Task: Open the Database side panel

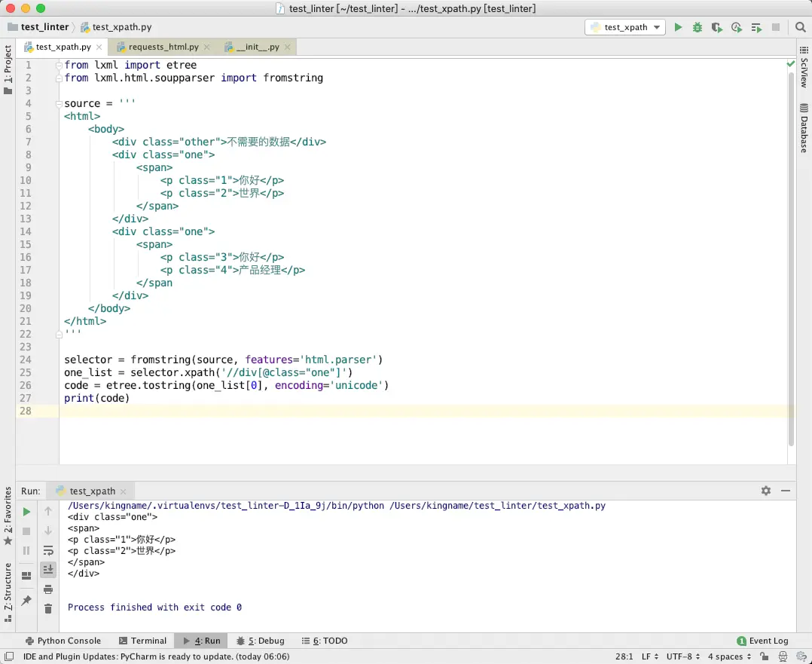Action: 804,127
